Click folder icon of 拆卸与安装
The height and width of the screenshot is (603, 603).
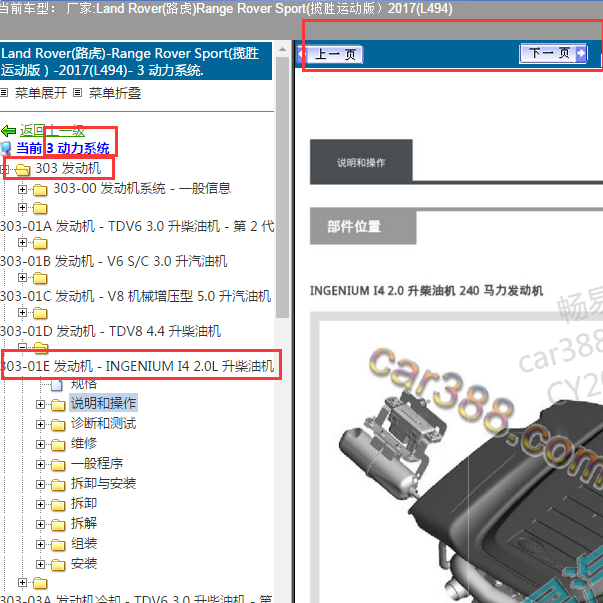[x=58, y=485]
